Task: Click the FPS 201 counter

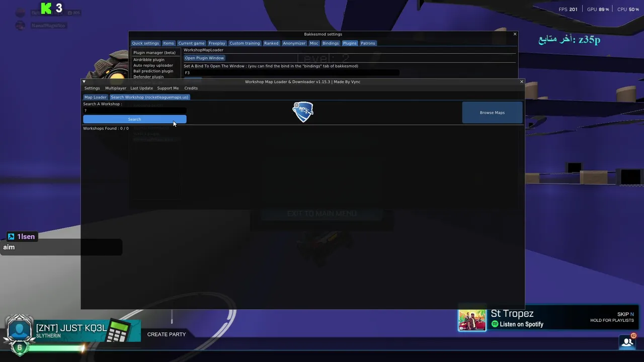Action: 568,10
